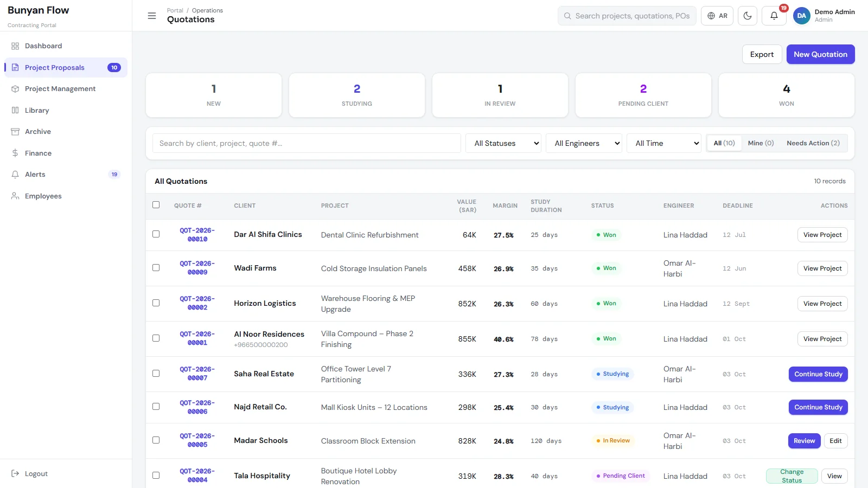Expand the All Time dropdown
Screen dimensions: 868x488
pyautogui.click(x=664, y=143)
